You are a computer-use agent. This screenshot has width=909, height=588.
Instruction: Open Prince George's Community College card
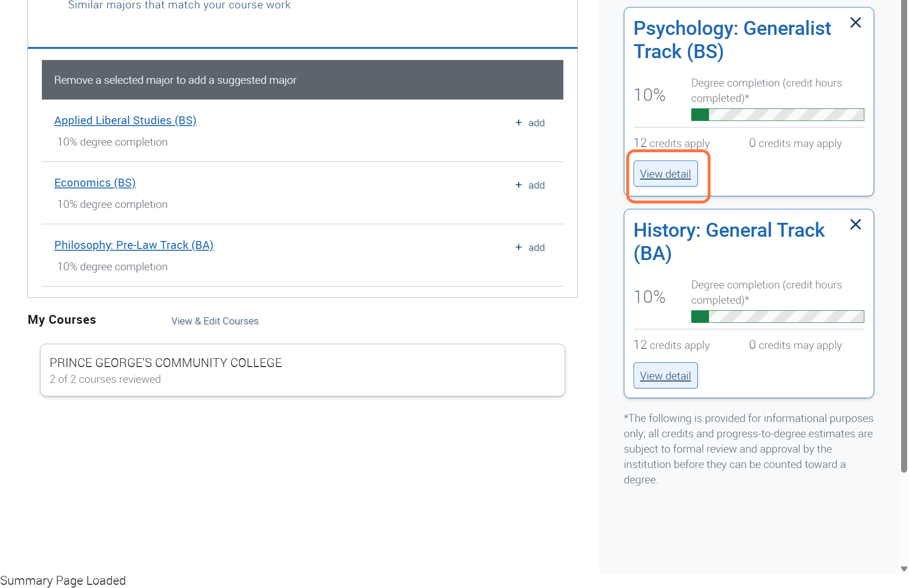click(302, 370)
